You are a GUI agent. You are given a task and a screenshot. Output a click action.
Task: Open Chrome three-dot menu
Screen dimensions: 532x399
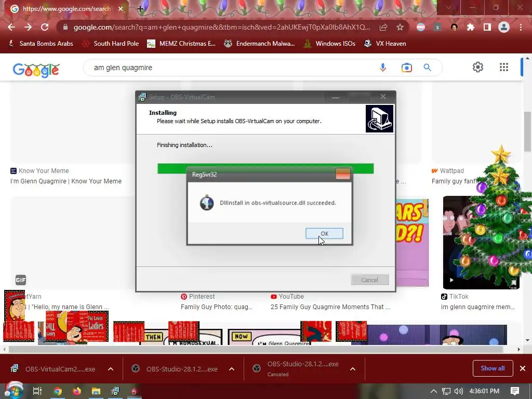[x=521, y=27]
